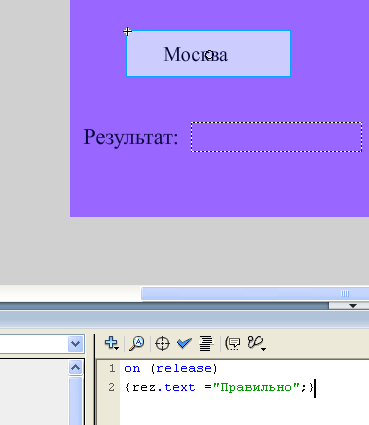The width and height of the screenshot is (369, 425).
Task: Click the center point circle inside Москва
Action: tap(209, 55)
